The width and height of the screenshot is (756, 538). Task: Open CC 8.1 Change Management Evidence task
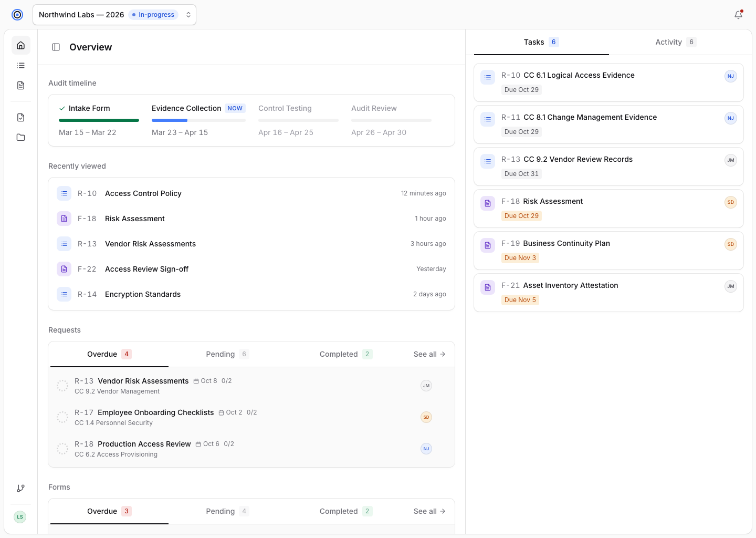point(608,125)
